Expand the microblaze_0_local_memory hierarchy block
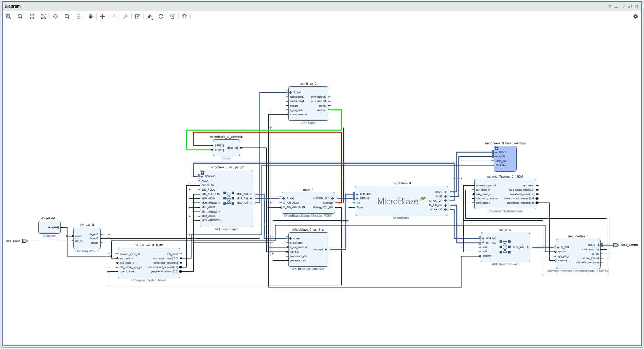The image size is (644, 349). pos(496,148)
